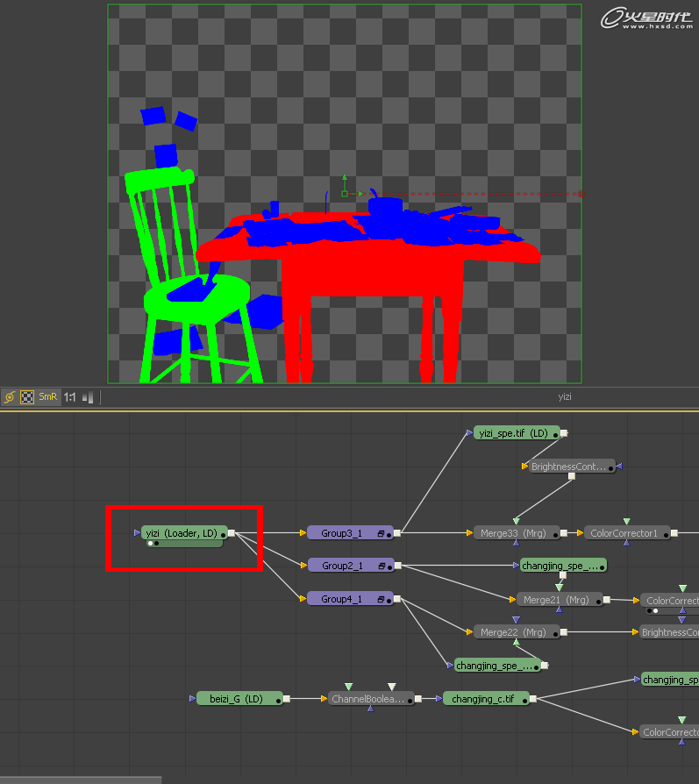
Task: Select the Group2_1 node label
Action: point(342,566)
